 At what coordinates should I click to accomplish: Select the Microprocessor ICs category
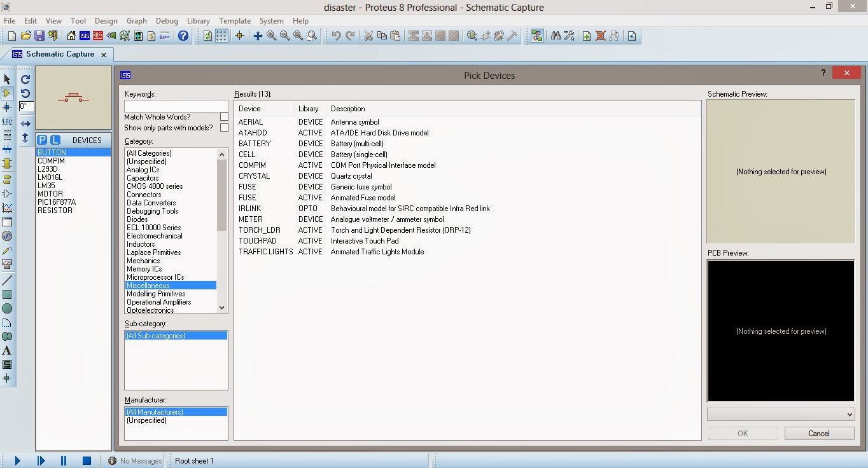point(155,277)
